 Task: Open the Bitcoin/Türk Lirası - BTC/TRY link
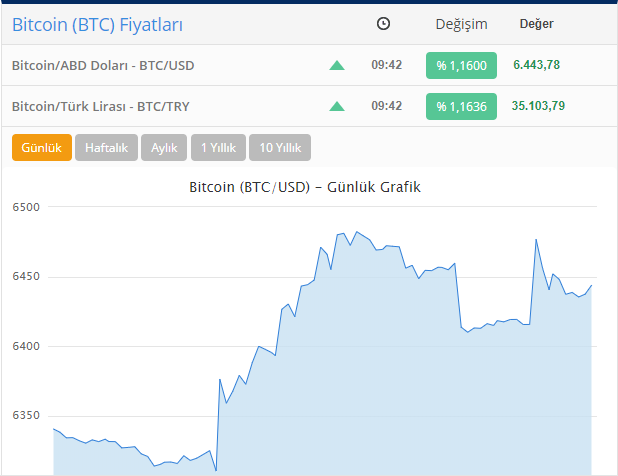coord(101,106)
